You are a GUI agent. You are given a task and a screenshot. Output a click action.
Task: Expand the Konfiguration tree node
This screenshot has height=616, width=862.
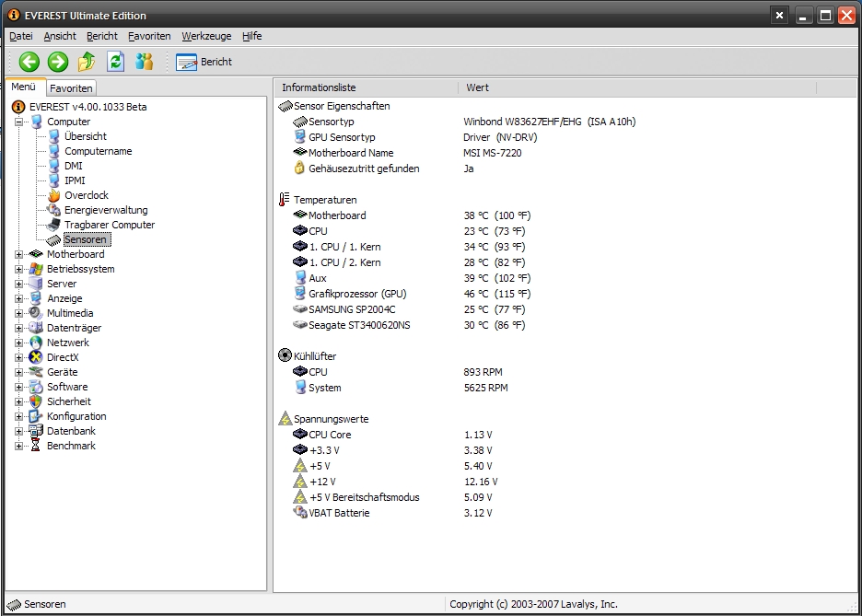click(18, 416)
